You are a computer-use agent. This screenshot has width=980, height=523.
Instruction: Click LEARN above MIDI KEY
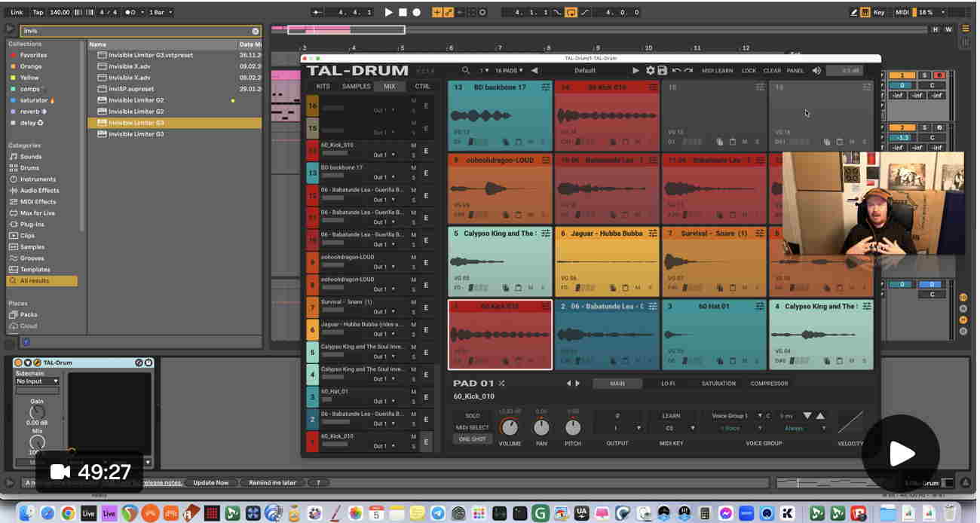[x=671, y=416]
